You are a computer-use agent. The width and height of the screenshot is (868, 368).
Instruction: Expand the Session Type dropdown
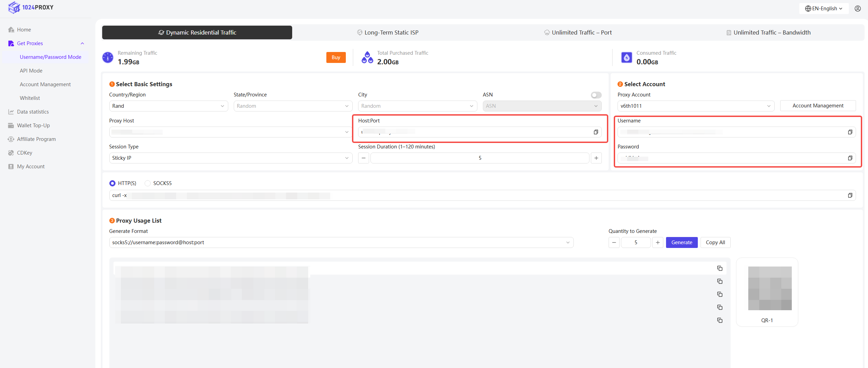(230, 158)
